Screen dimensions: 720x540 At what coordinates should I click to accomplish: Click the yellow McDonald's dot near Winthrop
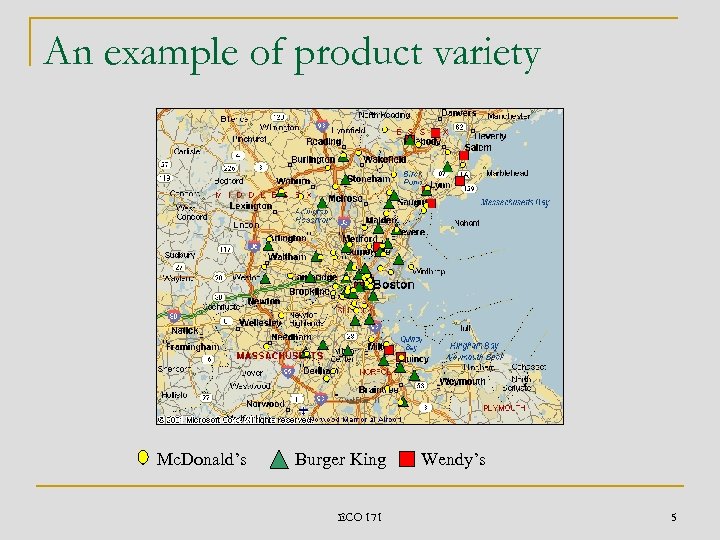point(411,267)
